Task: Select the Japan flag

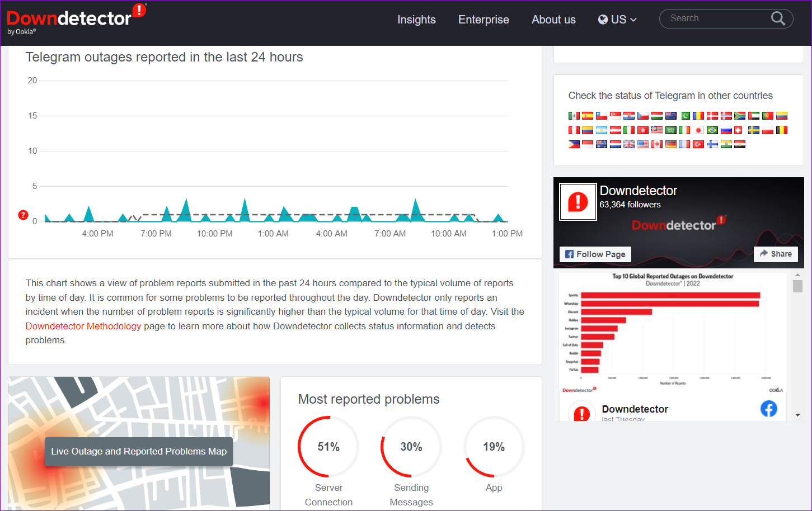Action: click(698, 130)
